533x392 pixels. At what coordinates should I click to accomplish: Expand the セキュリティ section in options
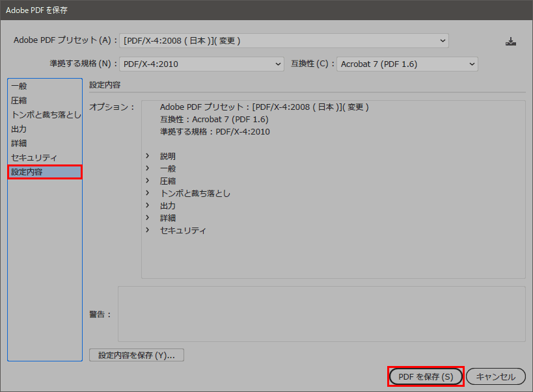[x=148, y=230]
